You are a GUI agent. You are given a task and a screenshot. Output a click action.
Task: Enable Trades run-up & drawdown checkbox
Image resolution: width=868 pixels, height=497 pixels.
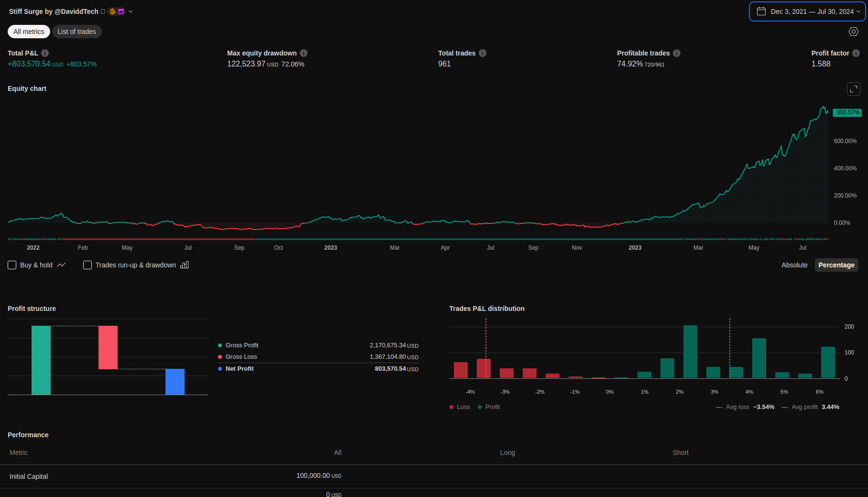[x=88, y=265]
